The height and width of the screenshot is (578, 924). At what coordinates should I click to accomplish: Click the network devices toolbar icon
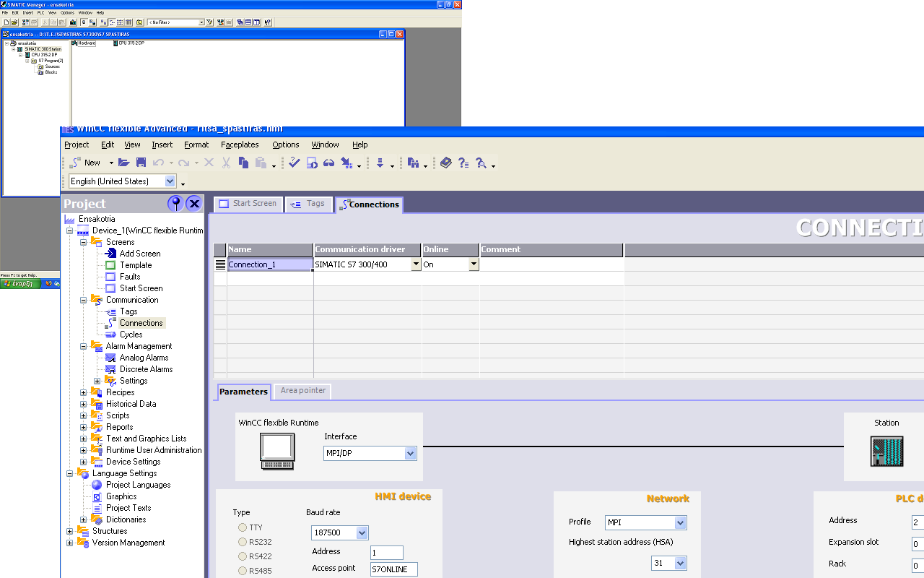[x=413, y=163]
